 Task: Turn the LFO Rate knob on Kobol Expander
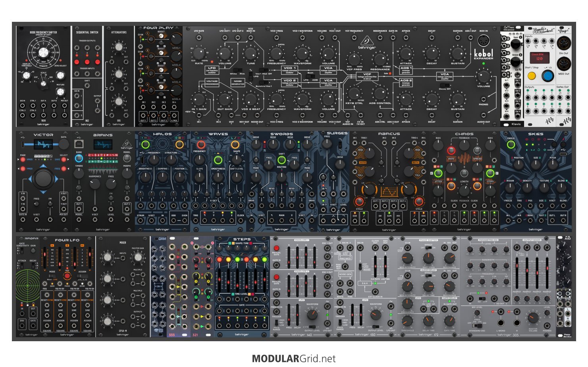(199, 53)
